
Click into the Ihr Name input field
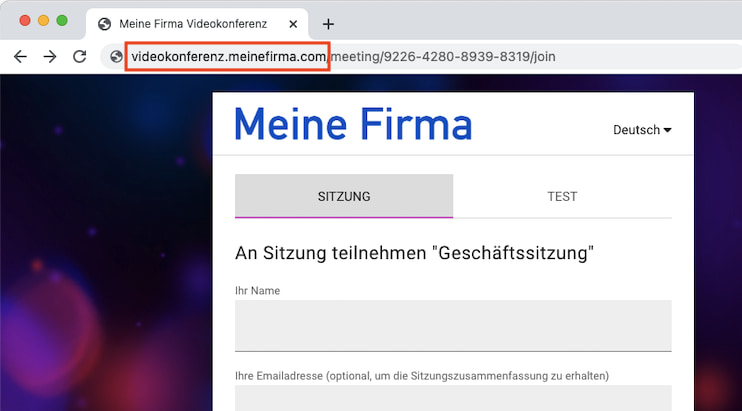[x=453, y=325]
